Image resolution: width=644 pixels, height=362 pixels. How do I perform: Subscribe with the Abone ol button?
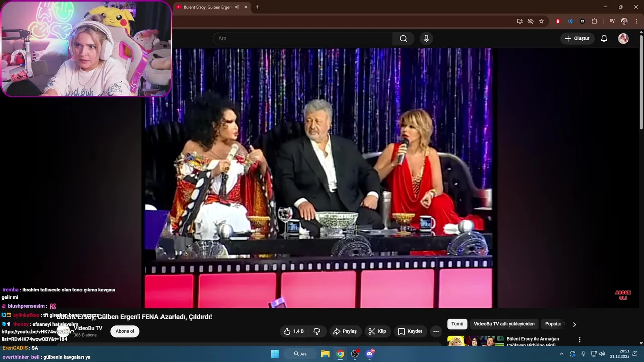[125, 331]
